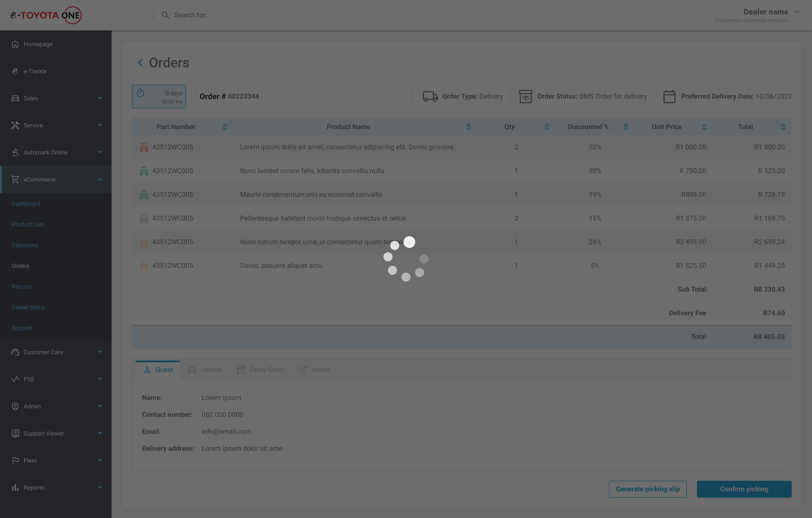Image resolution: width=812 pixels, height=518 pixels.
Task: Click Generate picking slip button
Action: (x=647, y=489)
